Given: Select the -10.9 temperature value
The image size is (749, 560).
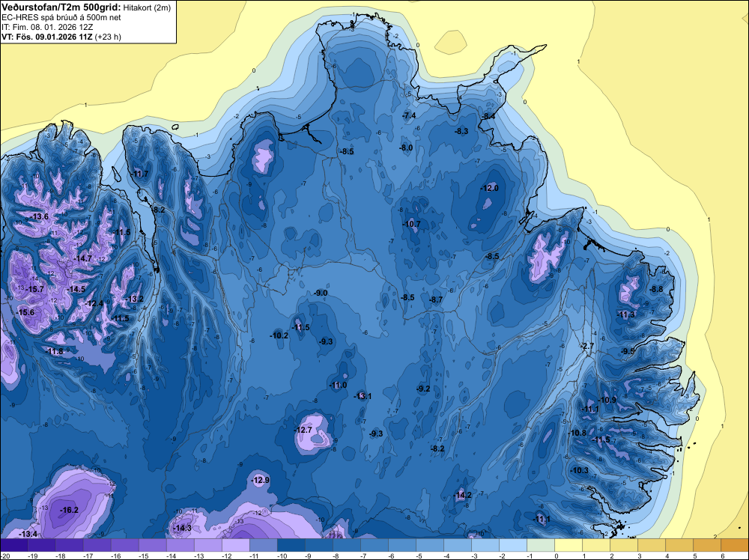Looking at the screenshot, I should click(x=607, y=400).
